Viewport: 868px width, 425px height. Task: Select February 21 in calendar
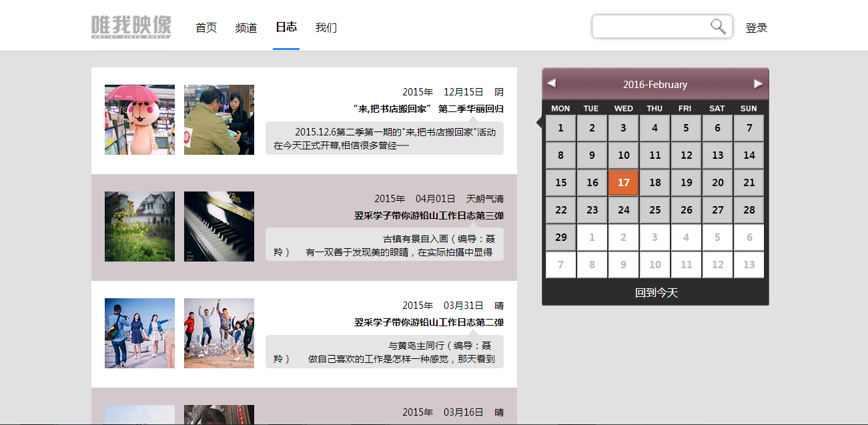point(749,183)
